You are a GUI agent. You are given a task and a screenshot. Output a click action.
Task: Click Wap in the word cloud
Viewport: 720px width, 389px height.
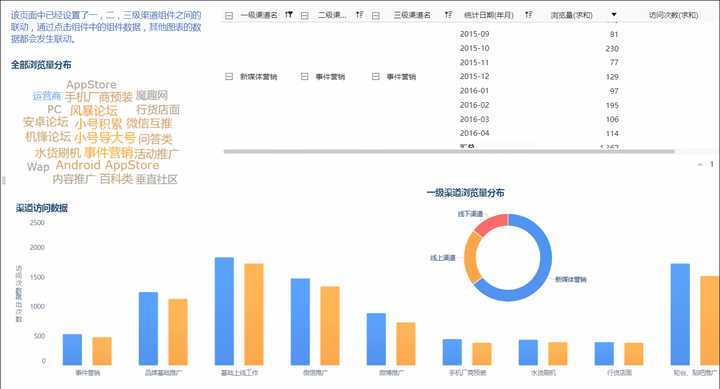(38, 167)
